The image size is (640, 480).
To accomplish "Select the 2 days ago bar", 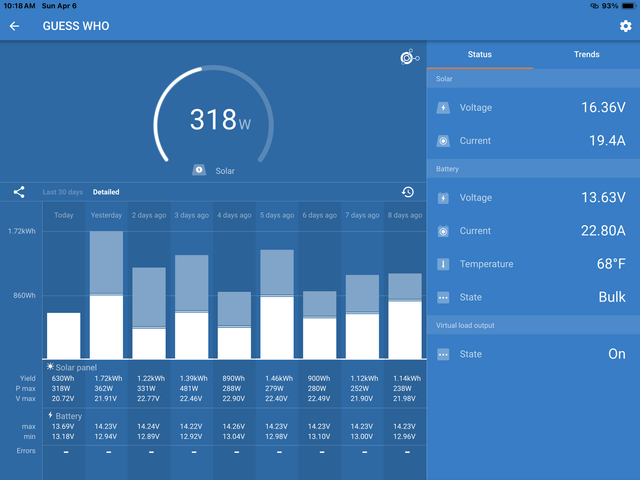I will [149, 313].
